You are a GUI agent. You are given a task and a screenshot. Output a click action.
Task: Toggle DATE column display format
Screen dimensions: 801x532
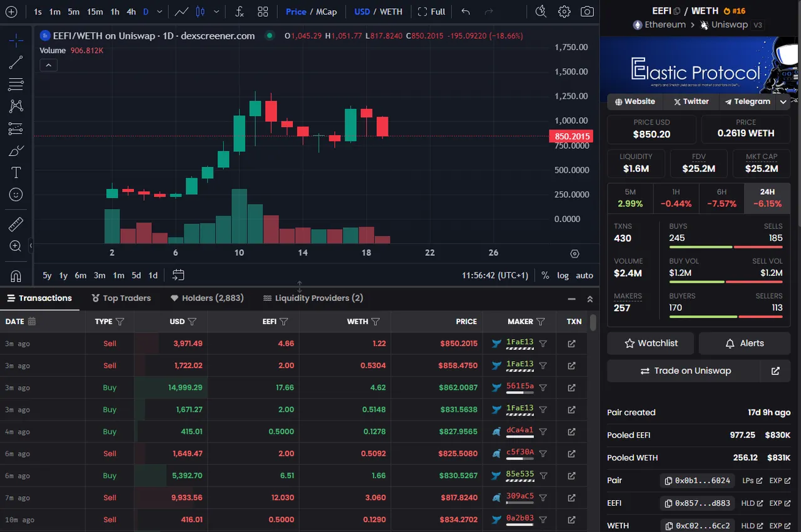[32, 322]
